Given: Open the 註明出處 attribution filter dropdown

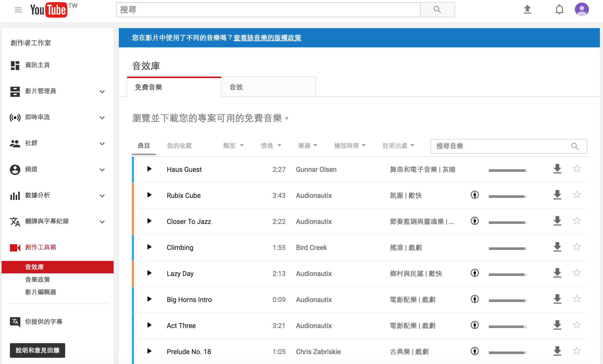Looking at the screenshot, I should pos(398,146).
